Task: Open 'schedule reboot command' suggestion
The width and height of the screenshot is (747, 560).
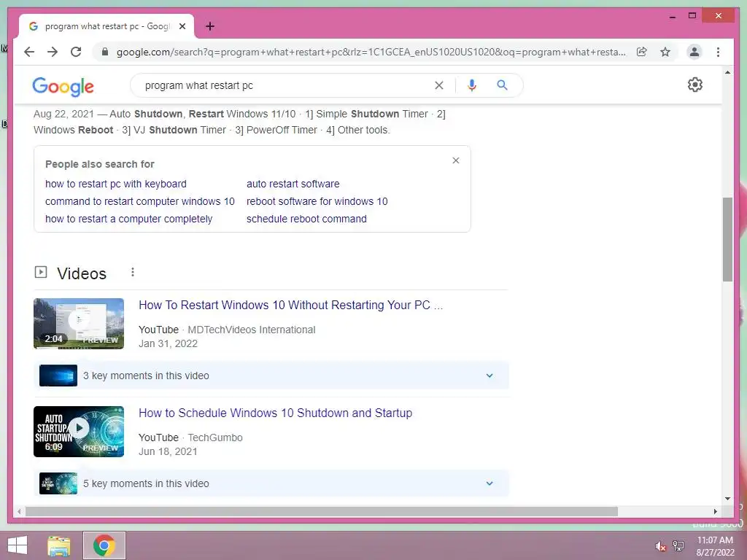Action: 306,219
